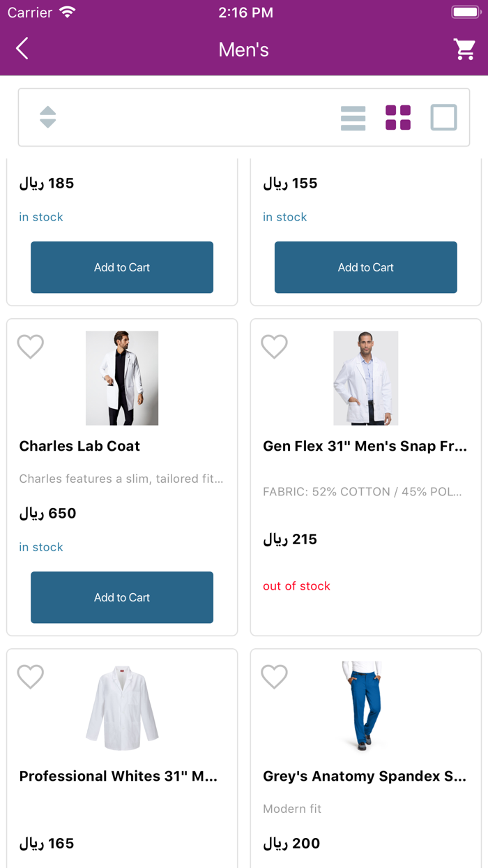Switch to grid view layout
This screenshot has width=488, height=868.
click(398, 118)
